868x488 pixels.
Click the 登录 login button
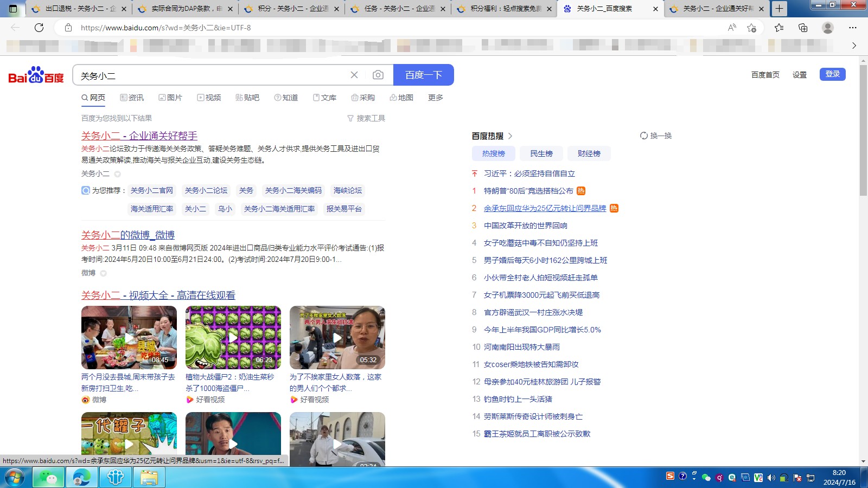(x=833, y=74)
